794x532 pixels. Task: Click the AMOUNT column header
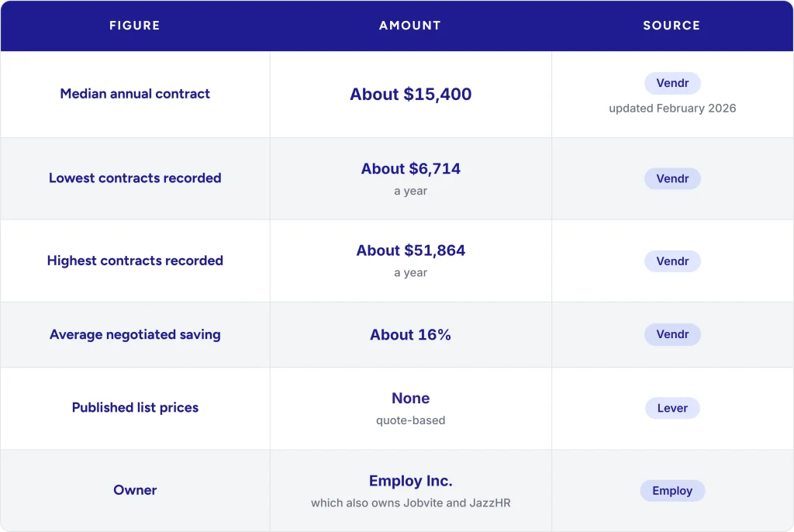pyautogui.click(x=410, y=26)
